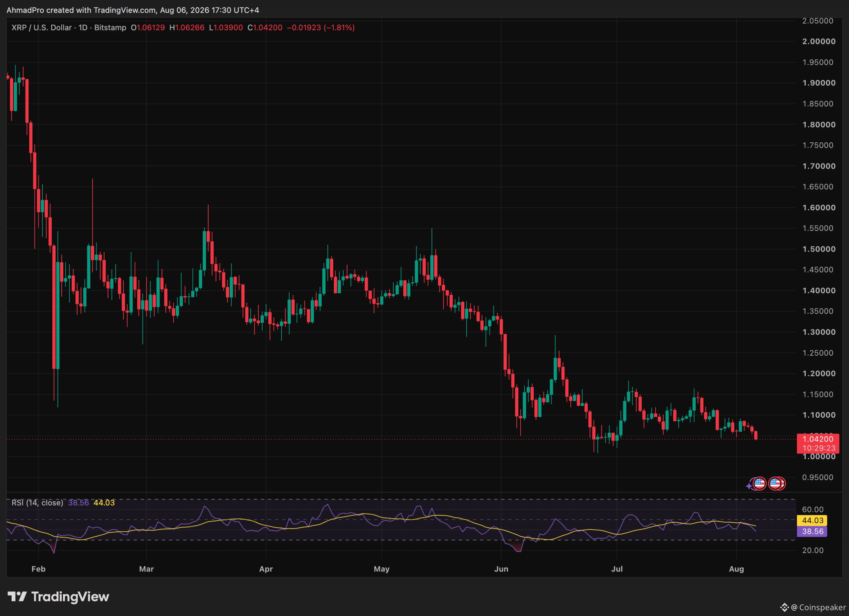Click the yellow "44.03" label on the RSI axis
Image resolution: width=849 pixels, height=616 pixels.
pos(812,520)
